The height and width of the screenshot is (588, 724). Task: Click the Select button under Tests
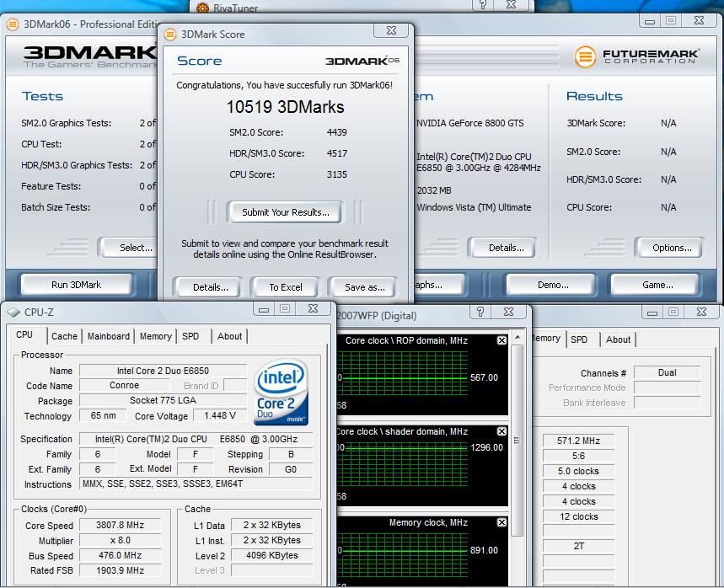pyautogui.click(x=135, y=248)
